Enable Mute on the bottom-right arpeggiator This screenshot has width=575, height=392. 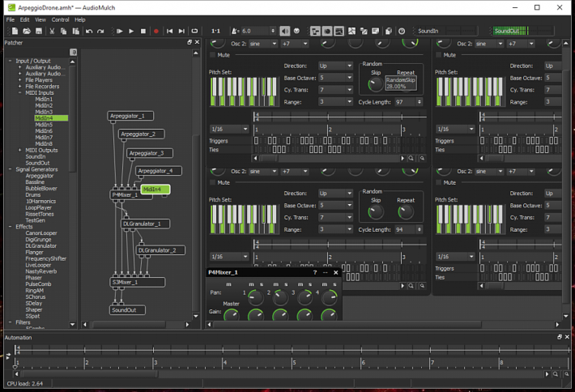tap(438, 182)
